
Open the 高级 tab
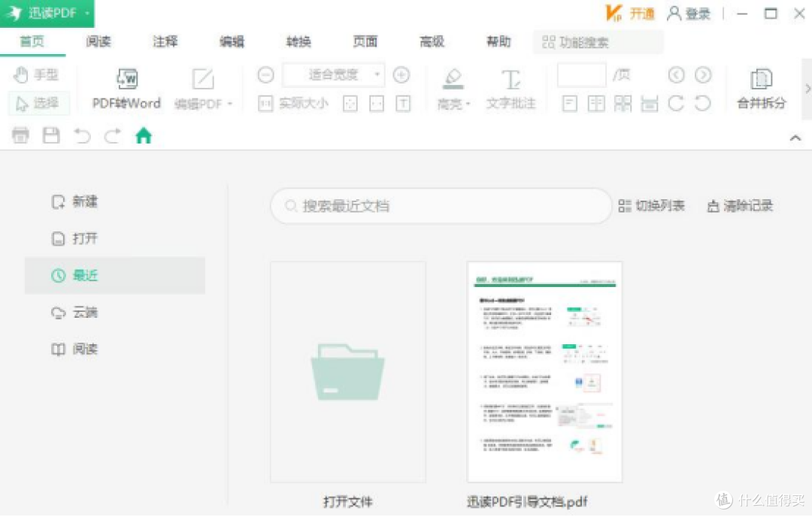pyautogui.click(x=432, y=41)
